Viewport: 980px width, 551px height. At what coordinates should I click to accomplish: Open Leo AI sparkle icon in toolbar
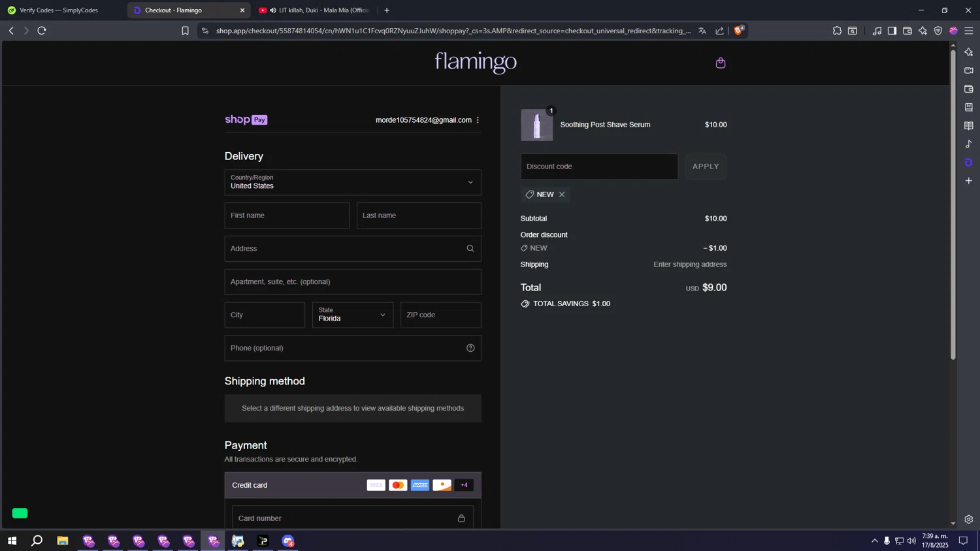click(x=923, y=31)
